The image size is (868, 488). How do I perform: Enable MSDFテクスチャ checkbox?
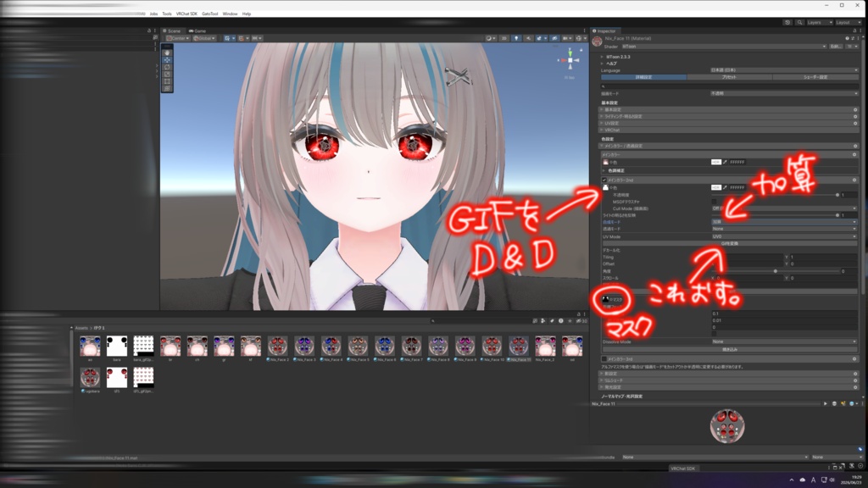coord(714,202)
